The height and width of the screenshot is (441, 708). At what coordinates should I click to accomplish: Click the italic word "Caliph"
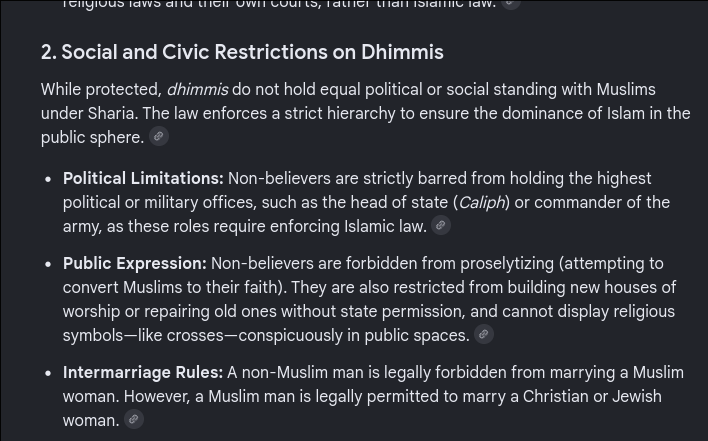[x=482, y=203]
